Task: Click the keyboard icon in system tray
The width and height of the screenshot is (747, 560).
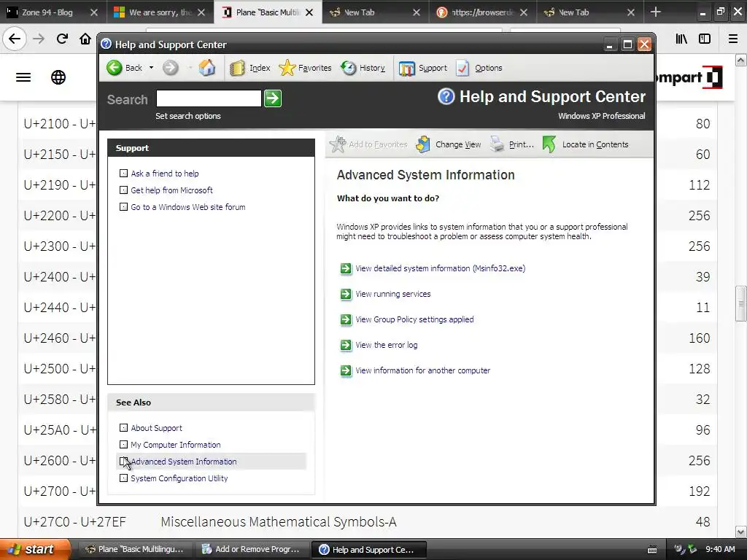Action: pyautogui.click(x=652, y=550)
